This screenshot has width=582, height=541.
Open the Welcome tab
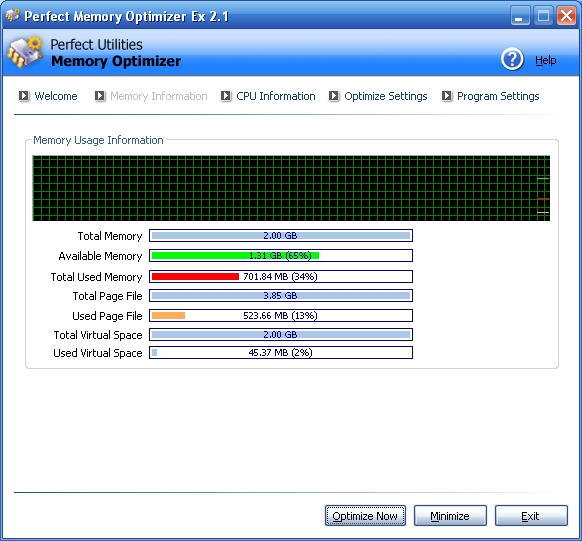coord(56,96)
